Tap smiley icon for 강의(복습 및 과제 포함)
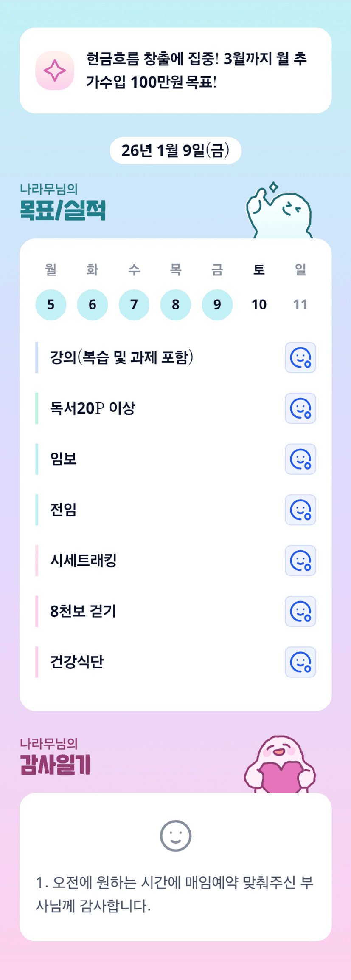The width and height of the screenshot is (351, 980). click(300, 357)
